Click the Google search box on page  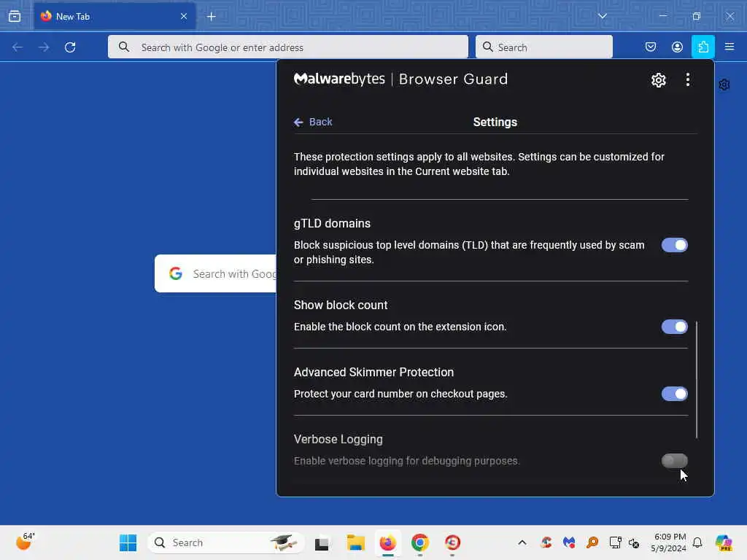click(215, 274)
